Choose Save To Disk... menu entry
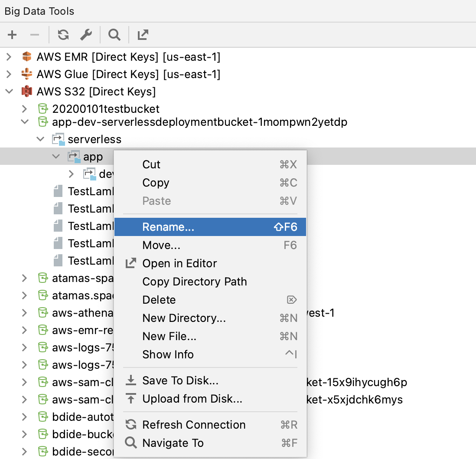 (x=210, y=380)
